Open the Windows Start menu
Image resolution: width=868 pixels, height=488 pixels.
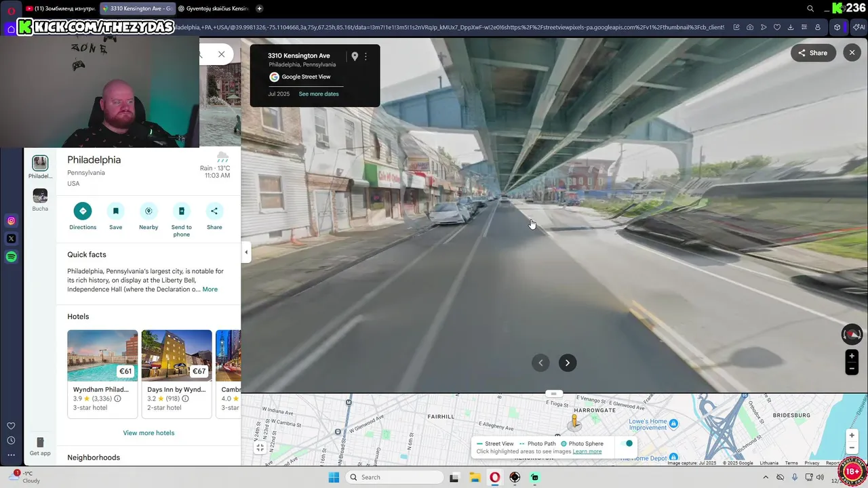click(334, 477)
